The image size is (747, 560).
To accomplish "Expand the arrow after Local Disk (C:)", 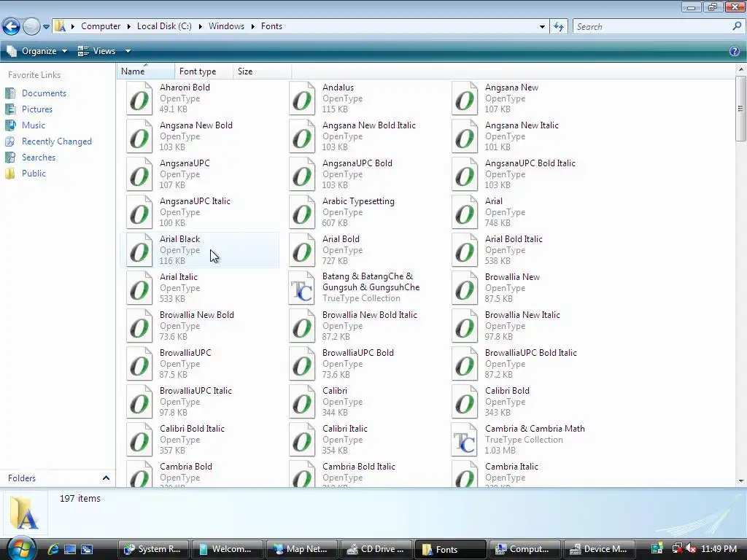I will pos(200,26).
